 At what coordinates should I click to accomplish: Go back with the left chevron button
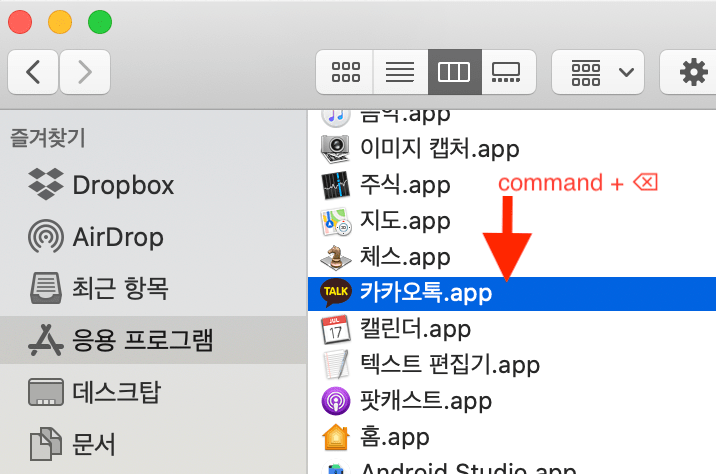33,72
